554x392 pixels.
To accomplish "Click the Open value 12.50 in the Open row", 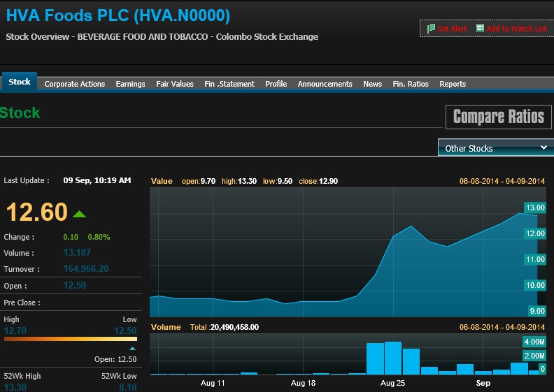I will point(75,285).
